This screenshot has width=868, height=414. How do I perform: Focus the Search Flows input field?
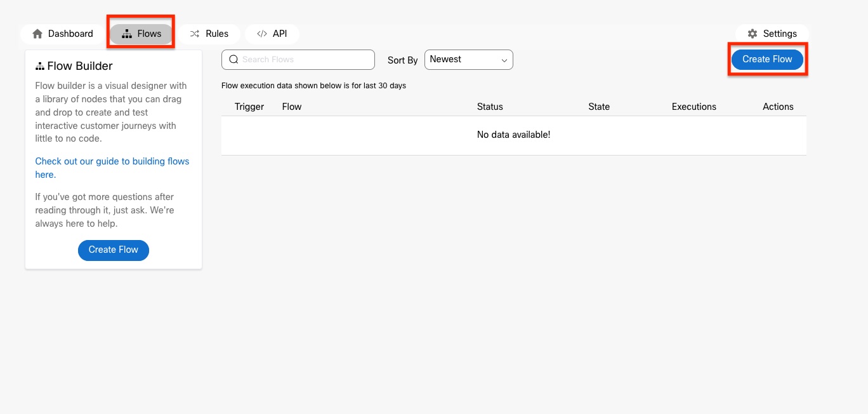305,60
